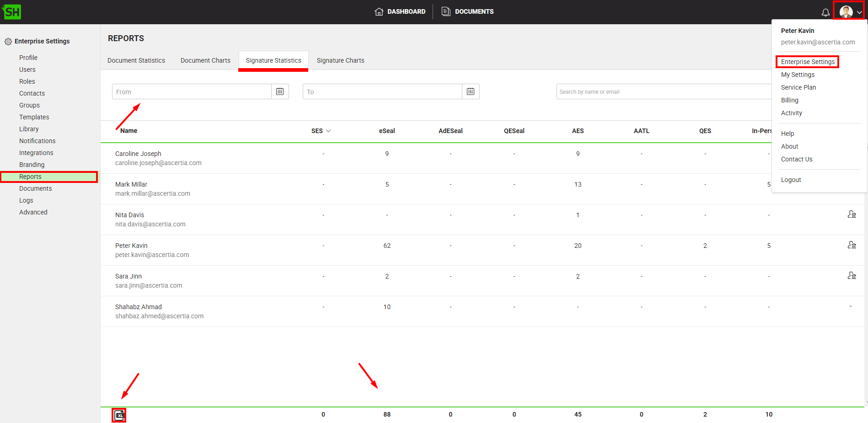Click the user detail icon for Nita Davis
Viewport: 868px width, 423px height.
852,214
